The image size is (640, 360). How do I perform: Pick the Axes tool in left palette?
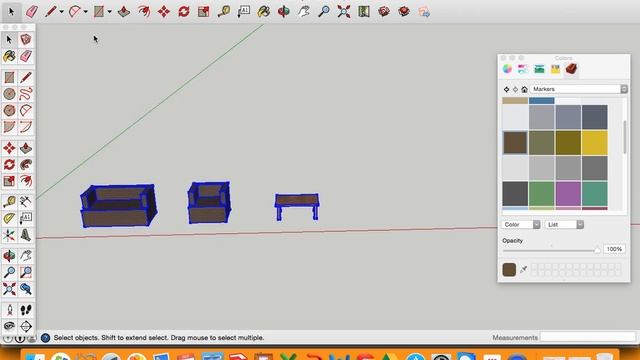pyautogui.click(x=9, y=235)
